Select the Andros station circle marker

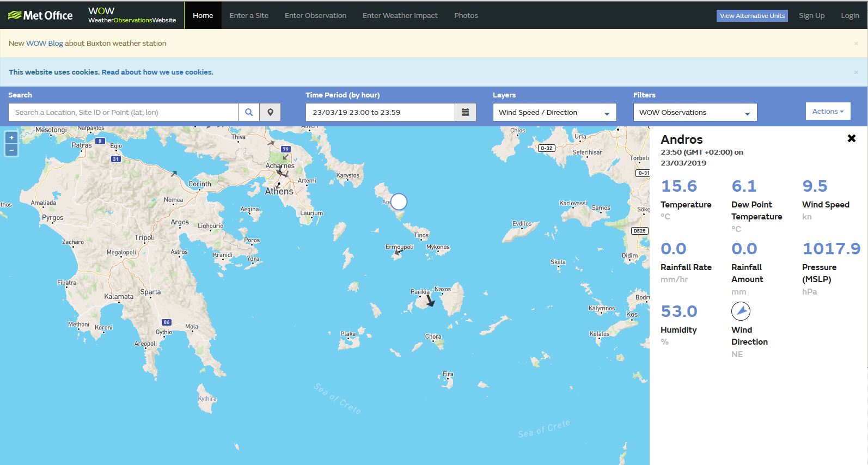(399, 202)
